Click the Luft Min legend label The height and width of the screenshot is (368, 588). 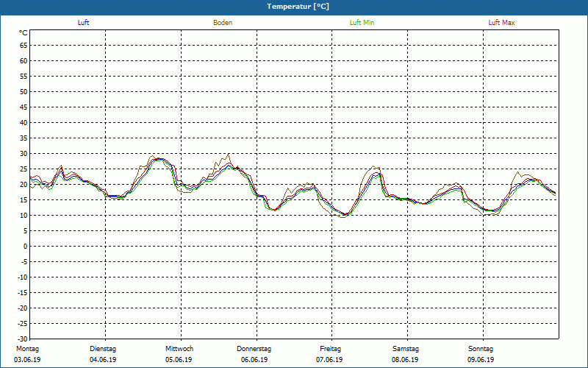(x=362, y=23)
